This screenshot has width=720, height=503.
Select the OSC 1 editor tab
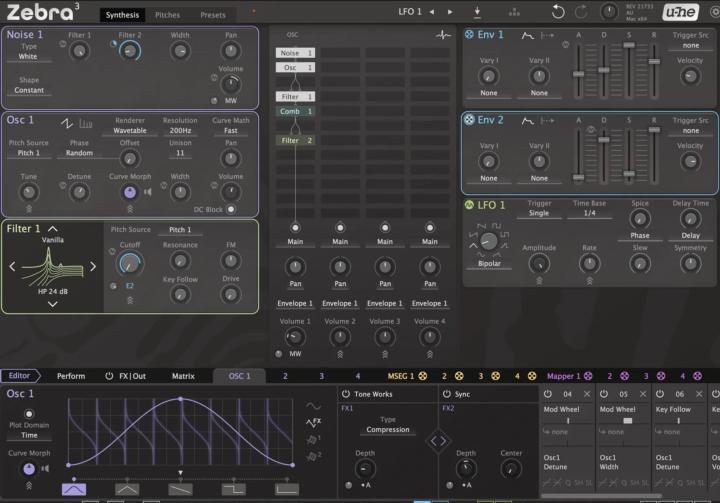(239, 376)
